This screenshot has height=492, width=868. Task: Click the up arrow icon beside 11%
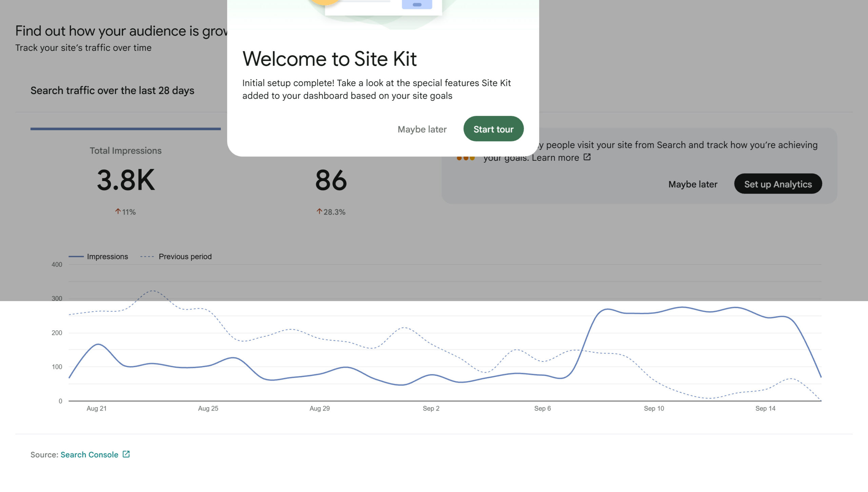pyautogui.click(x=118, y=211)
